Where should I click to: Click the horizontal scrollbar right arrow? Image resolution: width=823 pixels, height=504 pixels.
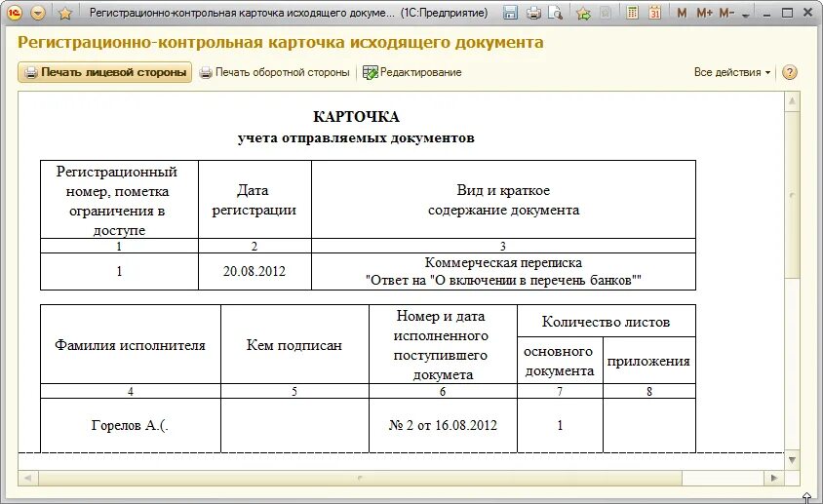coord(774,478)
